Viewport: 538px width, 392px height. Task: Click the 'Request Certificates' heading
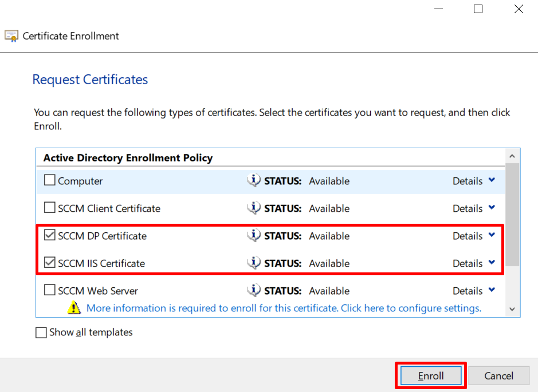click(90, 79)
